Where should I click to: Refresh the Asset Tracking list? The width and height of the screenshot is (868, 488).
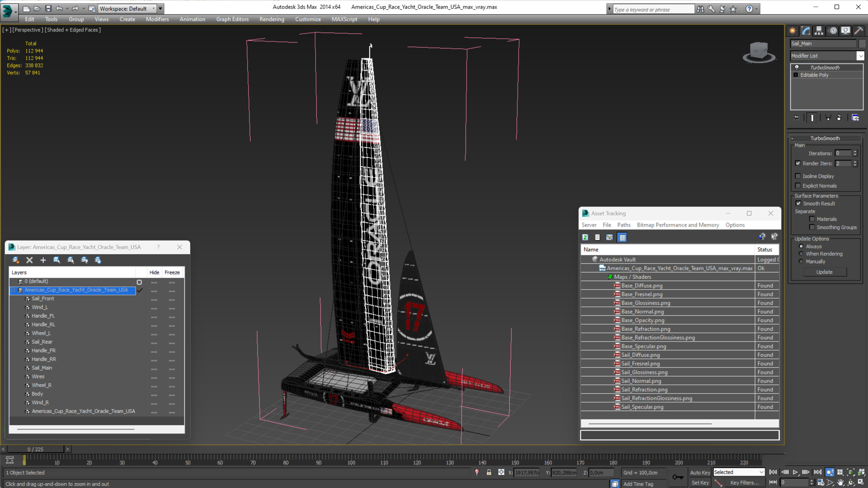pyautogui.click(x=585, y=237)
